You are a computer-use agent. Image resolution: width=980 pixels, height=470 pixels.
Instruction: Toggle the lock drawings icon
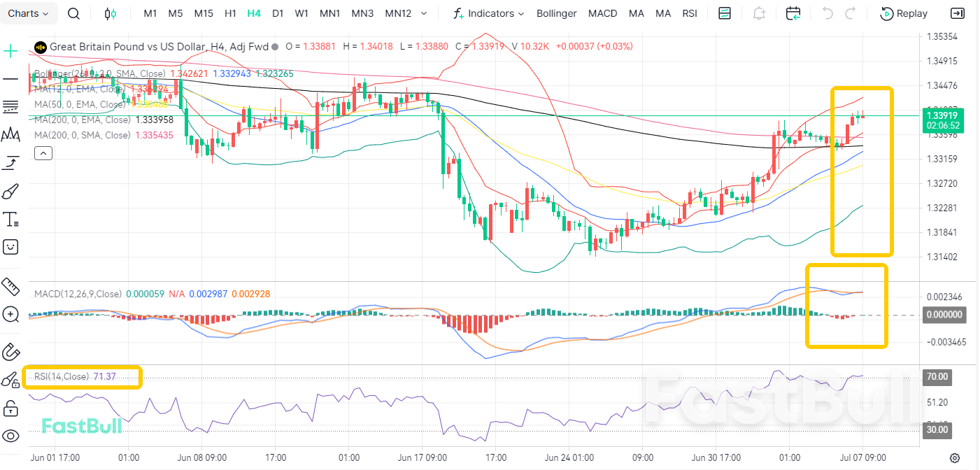[x=10, y=408]
